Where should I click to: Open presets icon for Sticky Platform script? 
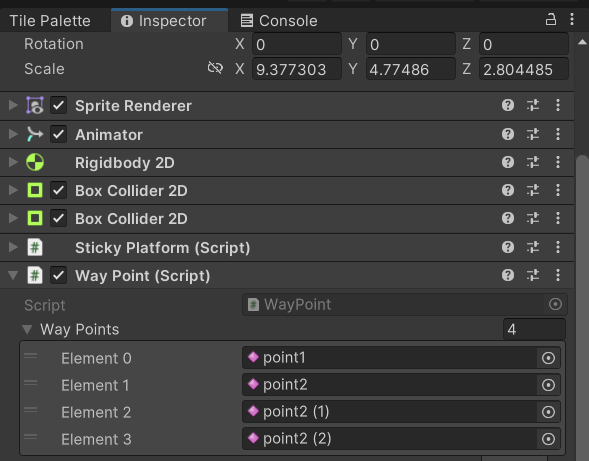[x=533, y=247]
